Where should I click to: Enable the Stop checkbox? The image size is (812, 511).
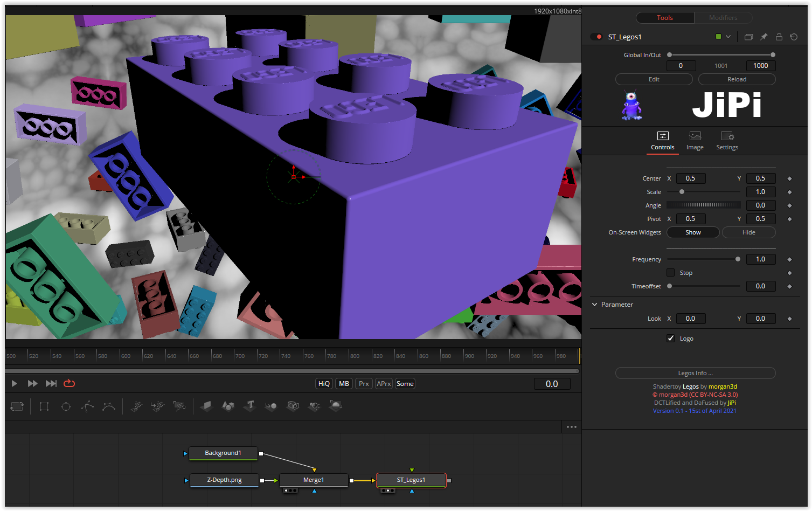(670, 273)
